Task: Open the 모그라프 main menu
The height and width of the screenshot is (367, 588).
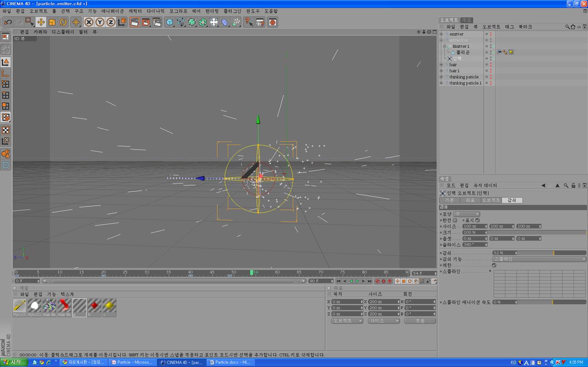Action: click(178, 11)
